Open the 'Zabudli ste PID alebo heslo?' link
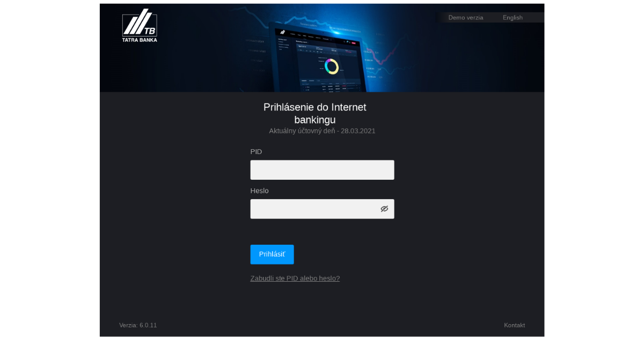This screenshot has height=337, width=644. (x=295, y=278)
